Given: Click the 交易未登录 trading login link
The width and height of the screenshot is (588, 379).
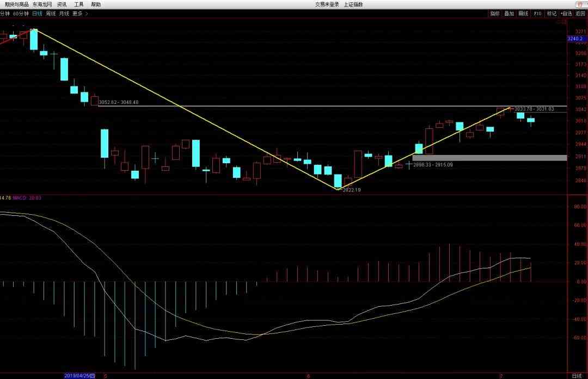Looking at the screenshot, I should (x=327, y=4).
